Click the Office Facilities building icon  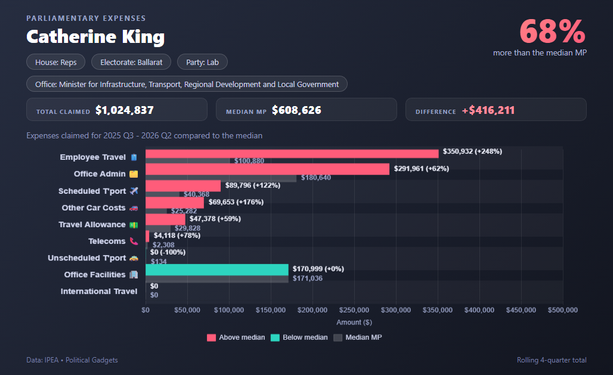pos(134,275)
